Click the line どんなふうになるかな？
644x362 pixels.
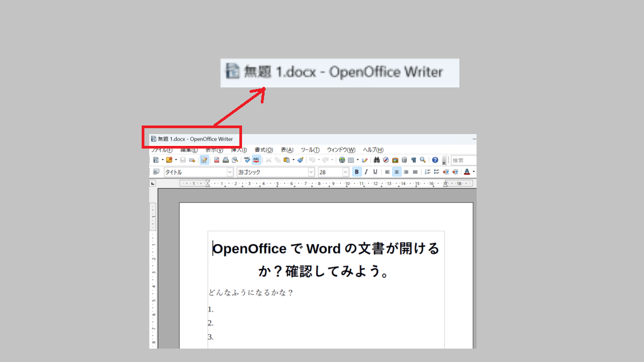[x=251, y=293]
